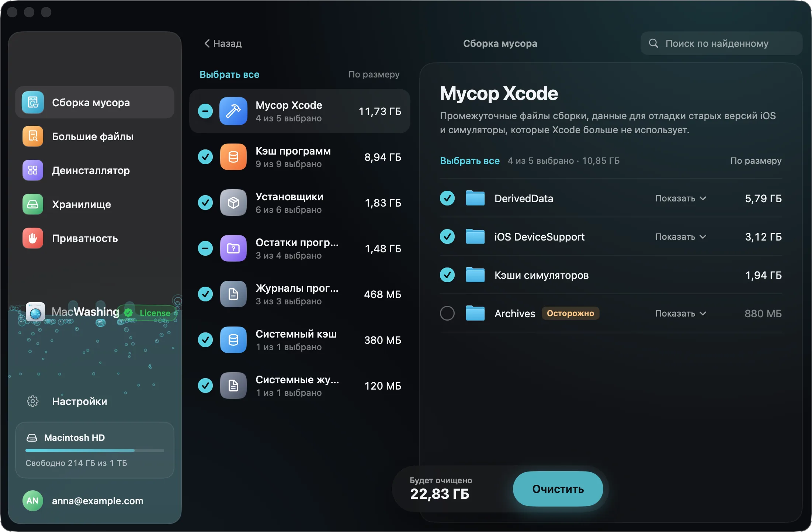The image size is (812, 532).
Task: Uncheck the Кэши симуляторов checkbox
Action: tap(447, 275)
